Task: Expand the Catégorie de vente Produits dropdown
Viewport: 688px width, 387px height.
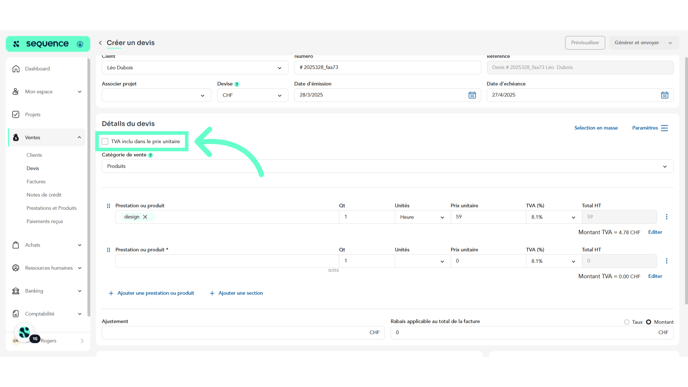Action: 387,166
